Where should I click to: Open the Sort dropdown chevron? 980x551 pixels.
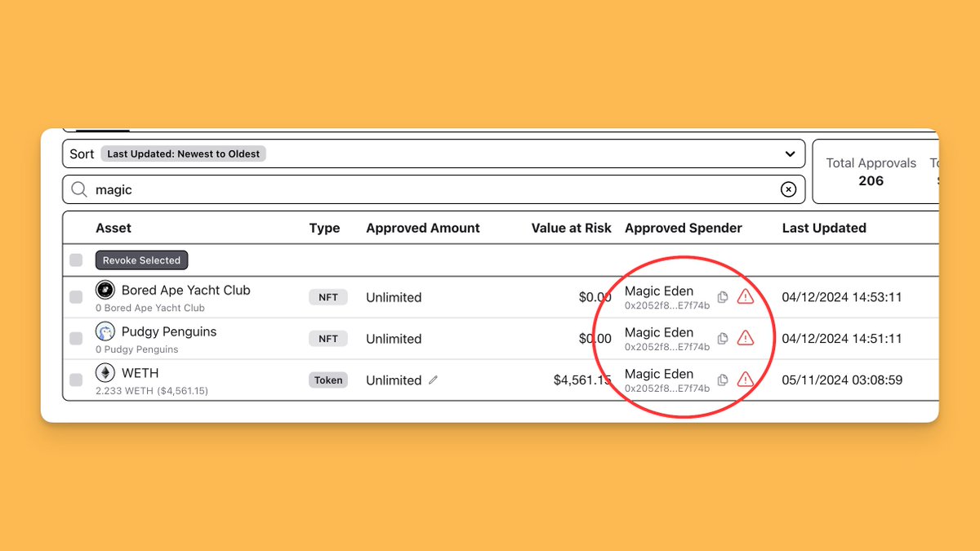click(x=789, y=153)
